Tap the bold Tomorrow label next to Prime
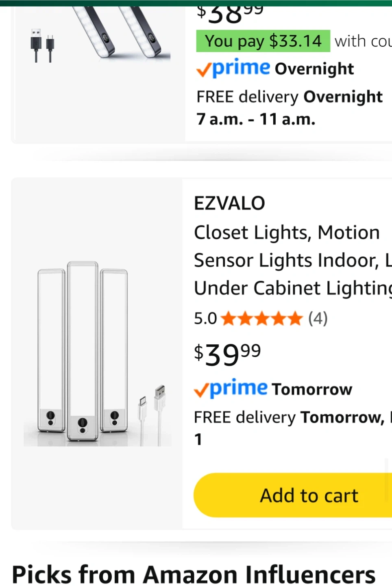Image resolution: width=392 pixels, height=586 pixels. [312, 389]
